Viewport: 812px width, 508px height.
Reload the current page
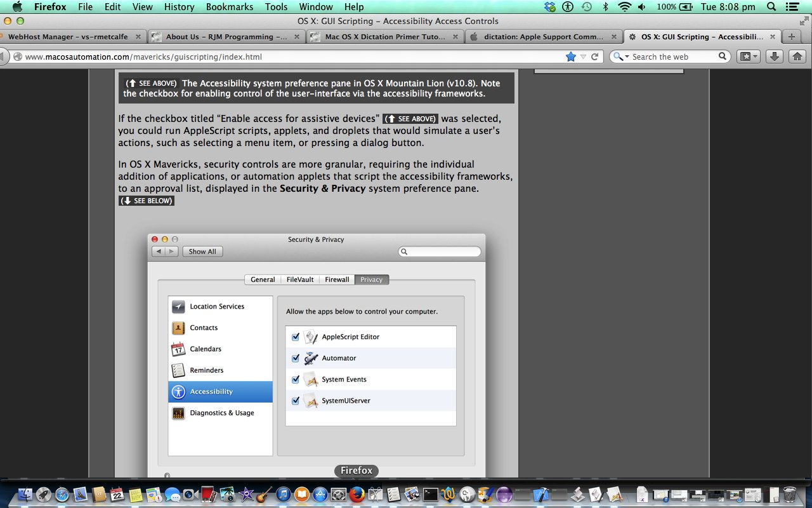pos(594,57)
